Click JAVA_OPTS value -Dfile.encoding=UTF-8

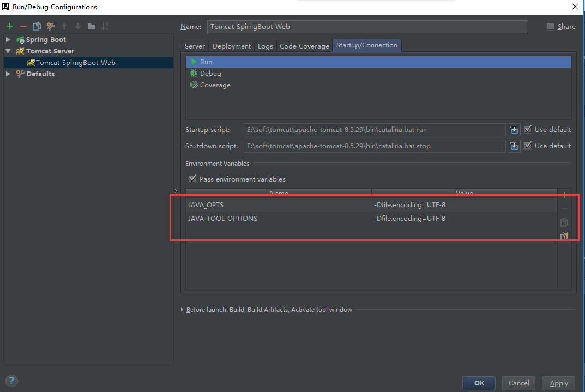coord(465,205)
